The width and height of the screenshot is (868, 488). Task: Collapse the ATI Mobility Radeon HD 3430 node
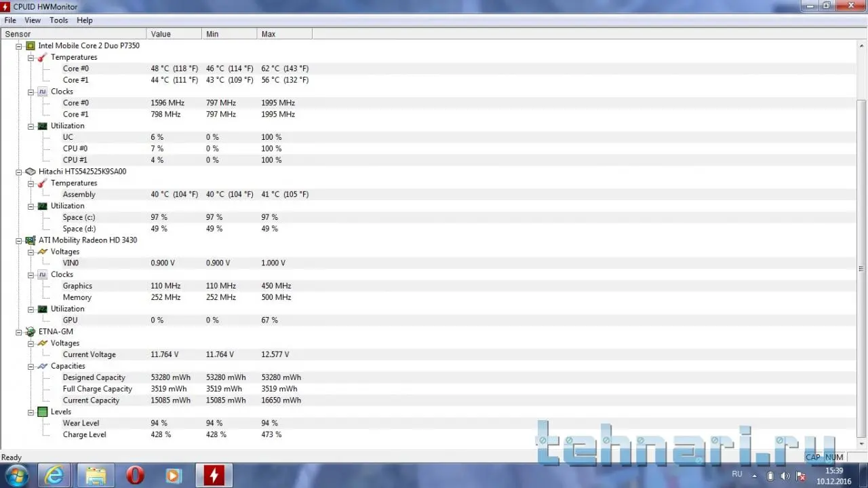click(19, 240)
